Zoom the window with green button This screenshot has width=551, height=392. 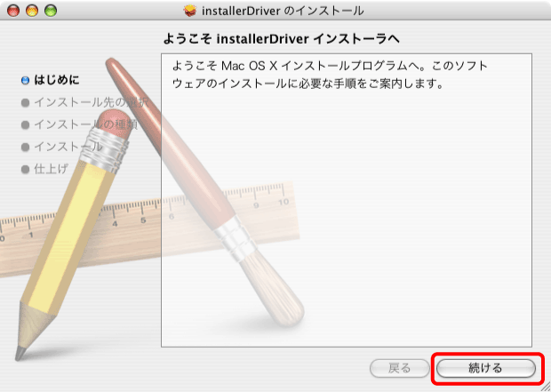[x=51, y=11]
